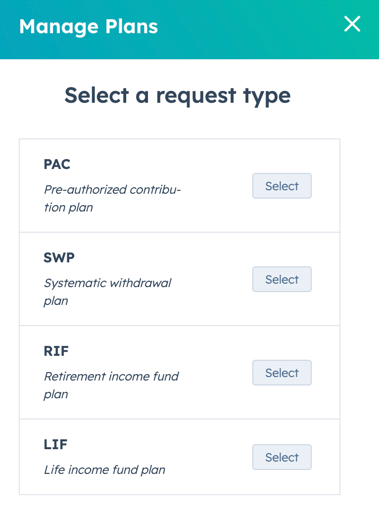Select the PAC pre-authorized contribution plan

click(x=282, y=186)
